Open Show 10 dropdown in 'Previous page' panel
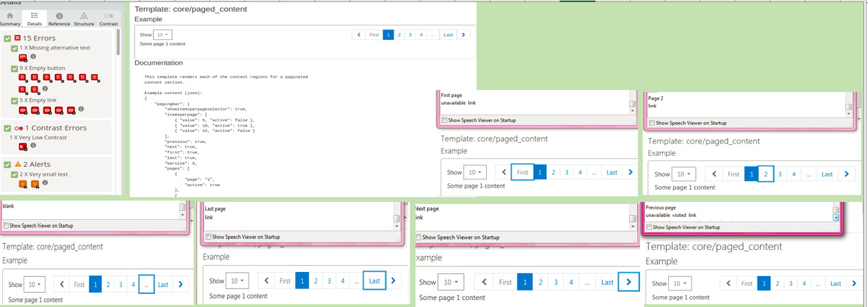This screenshot has width=868, height=307. coord(681,283)
